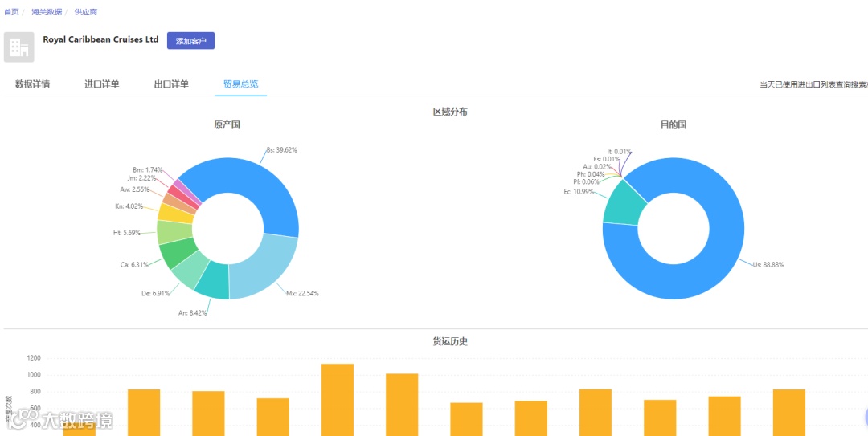Click the 'An: 8.42%' label
868x436 pixels.
point(193,313)
